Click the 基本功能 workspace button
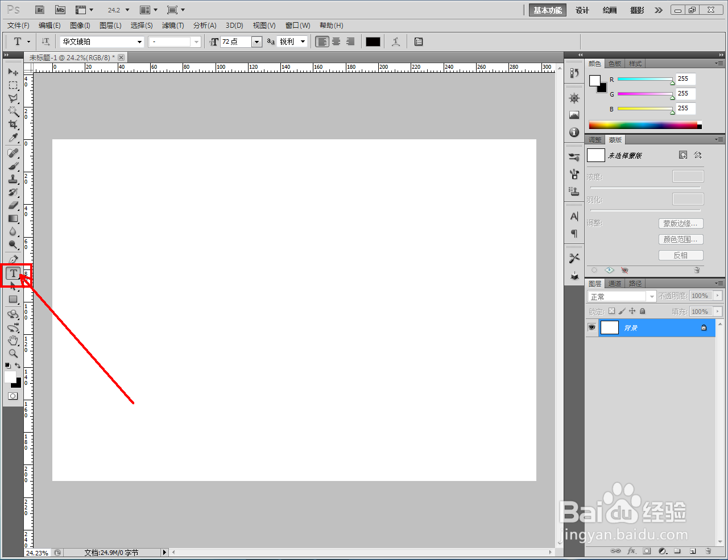The image size is (728, 560). (x=548, y=10)
